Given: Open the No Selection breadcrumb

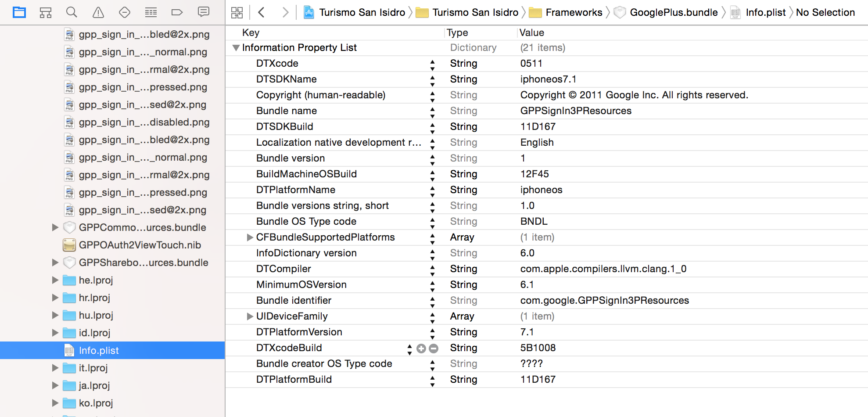Looking at the screenshot, I should pos(825,12).
